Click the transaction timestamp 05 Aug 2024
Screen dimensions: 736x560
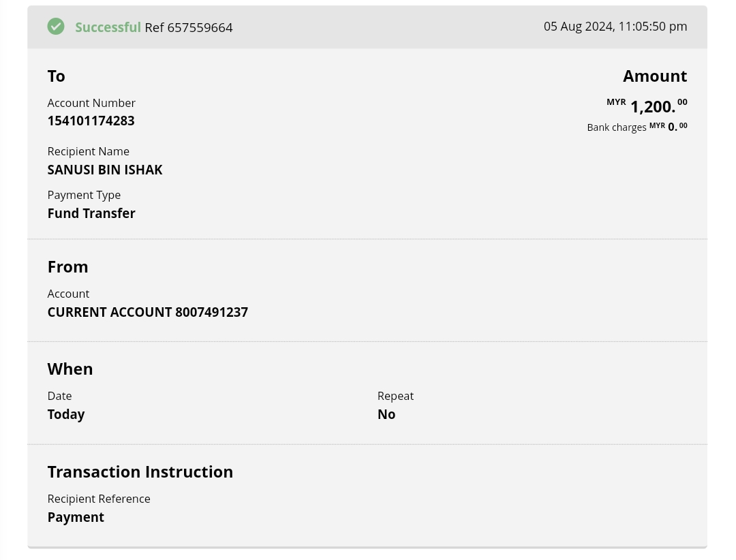click(x=615, y=27)
